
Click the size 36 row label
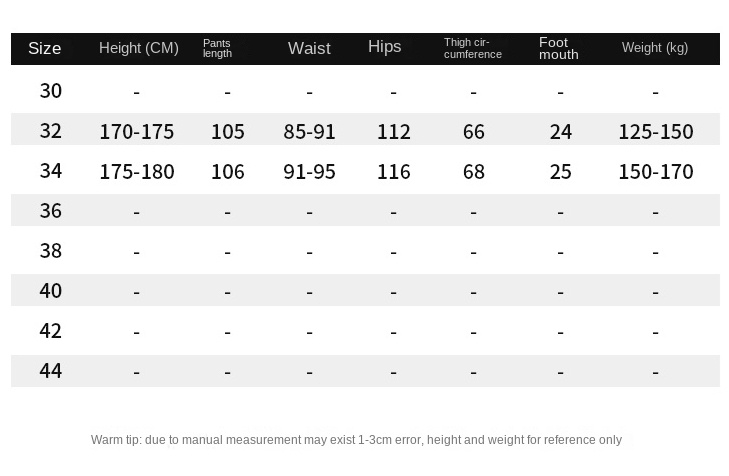[51, 211]
